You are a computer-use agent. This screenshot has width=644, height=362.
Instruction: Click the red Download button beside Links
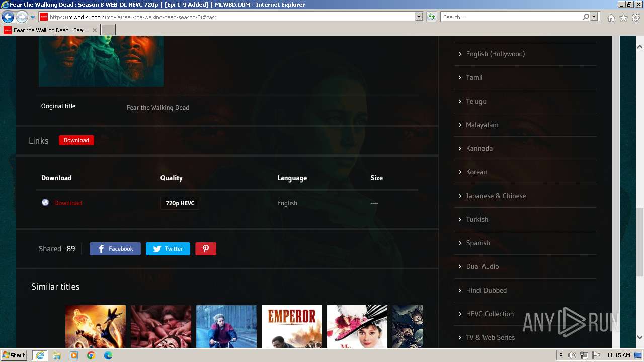click(76, 140)
